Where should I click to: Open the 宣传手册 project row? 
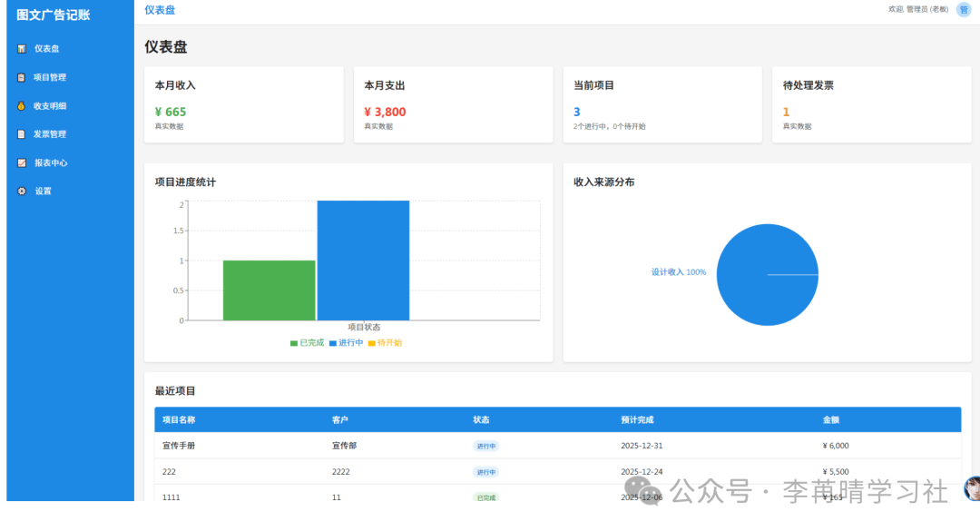coord(179,446)
